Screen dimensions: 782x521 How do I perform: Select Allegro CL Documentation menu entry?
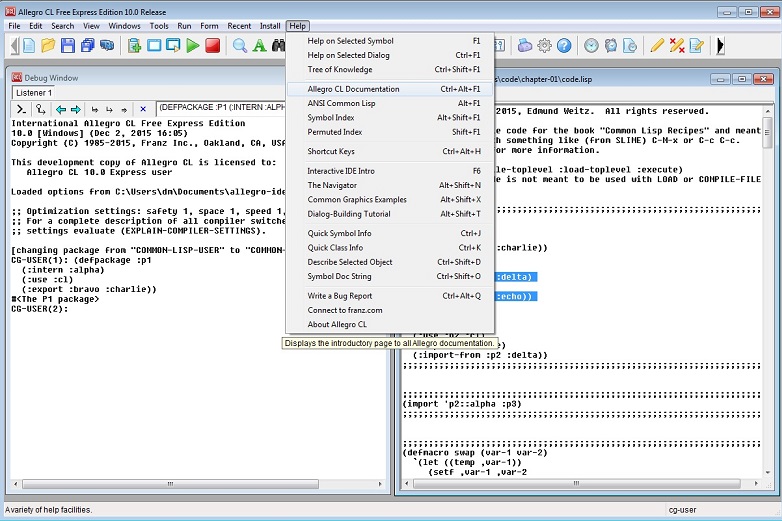pyautogui.click(x=353, y=89)
